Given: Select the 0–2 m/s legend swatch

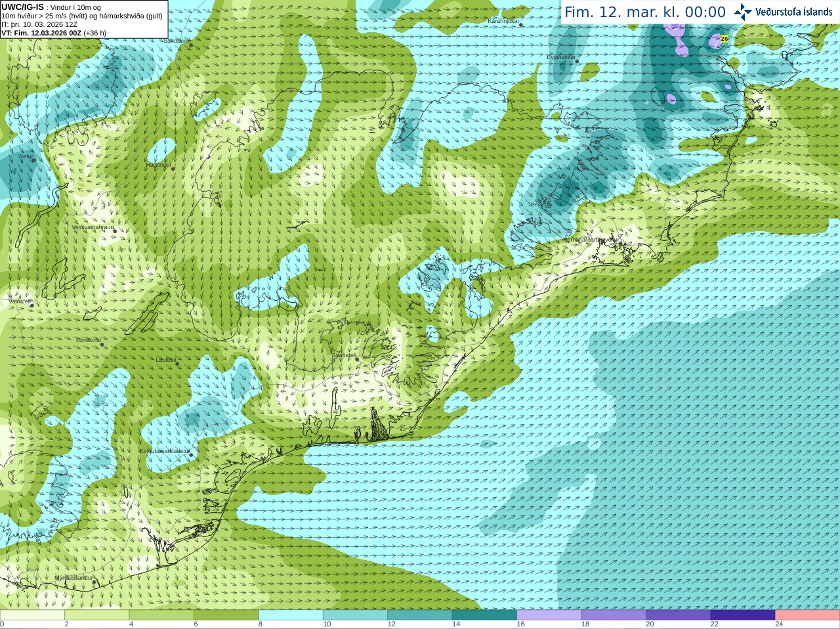Looking at the screenshot, I should coord(32,615).
